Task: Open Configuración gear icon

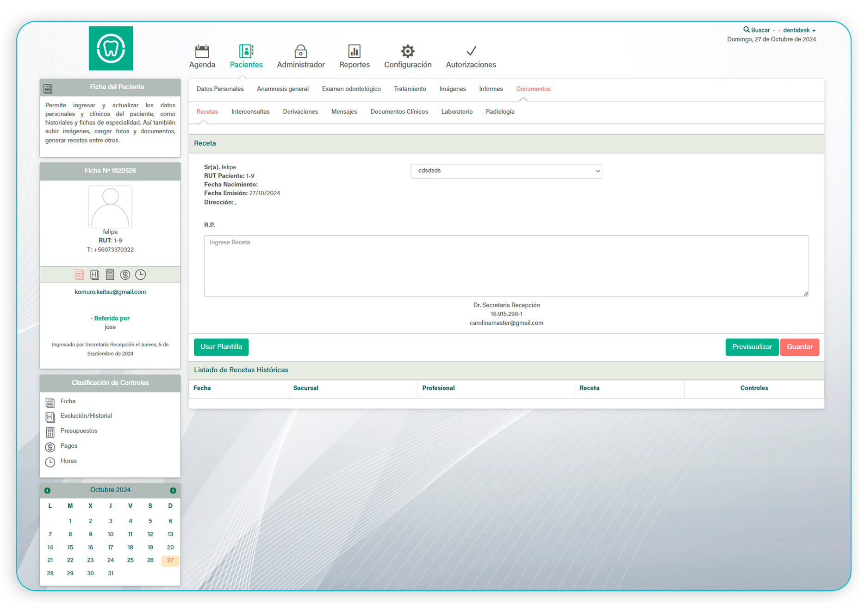Action: [407, 51]
